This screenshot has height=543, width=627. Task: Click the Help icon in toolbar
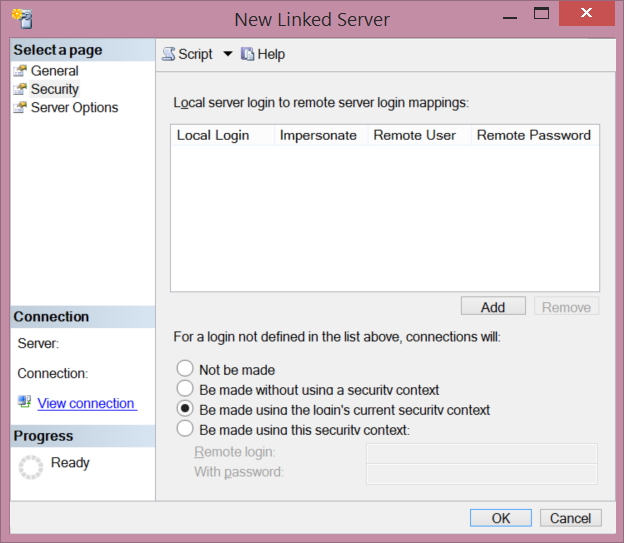pyautogui.click(x=248, y=54)
